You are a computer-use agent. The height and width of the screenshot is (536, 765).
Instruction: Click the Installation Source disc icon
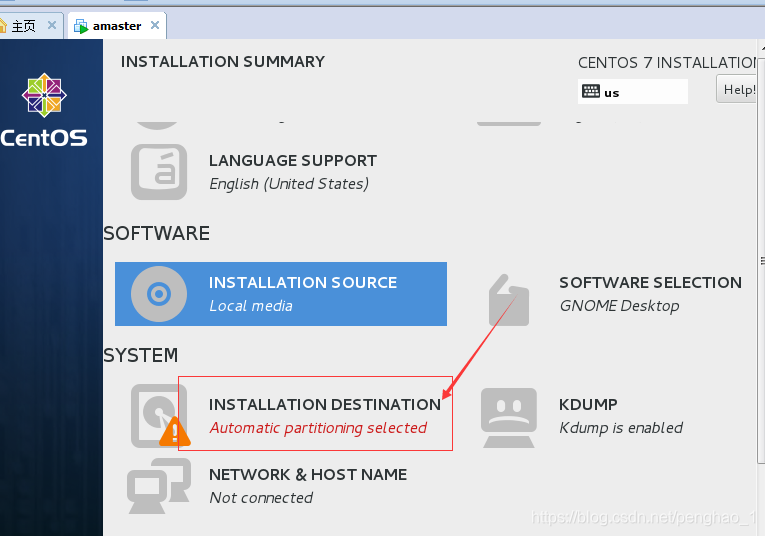point(159,294)
